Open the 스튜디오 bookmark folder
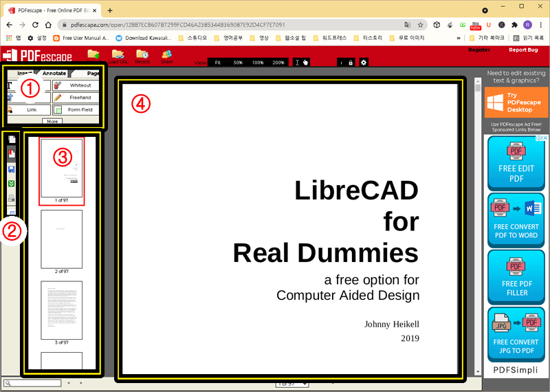 tap(193, 38)
